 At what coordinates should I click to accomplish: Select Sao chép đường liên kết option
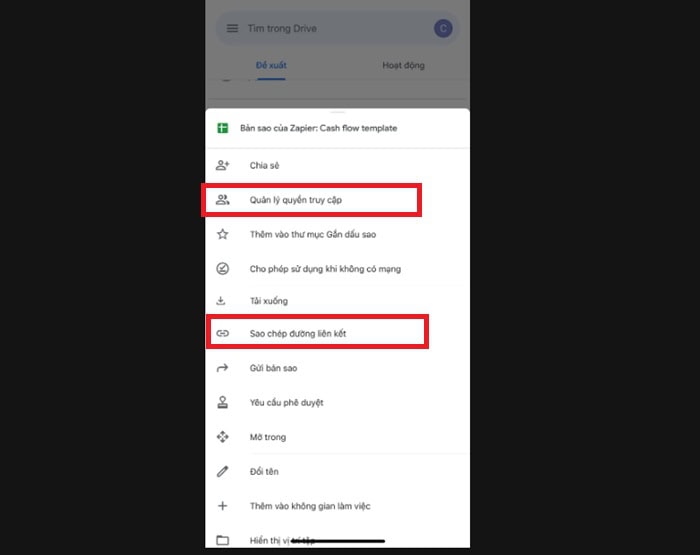pyautogui.click(x=317, y=333)
